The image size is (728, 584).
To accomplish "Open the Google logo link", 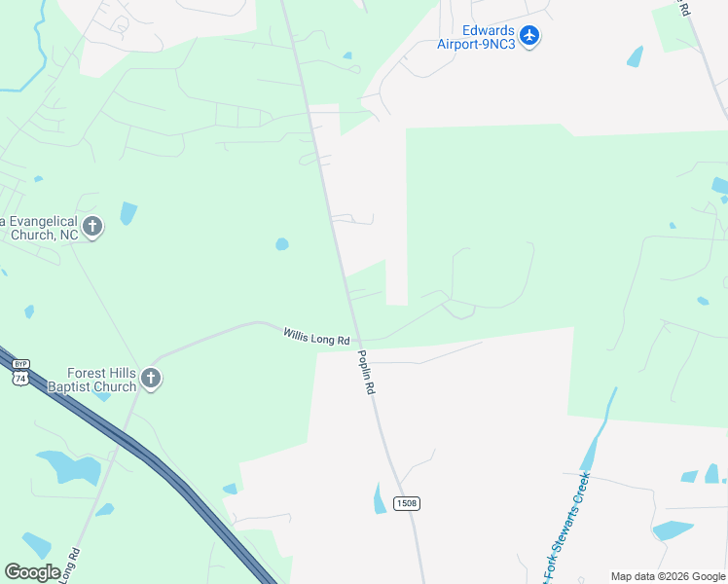I will pyautogui.click(x=33, y=572).
